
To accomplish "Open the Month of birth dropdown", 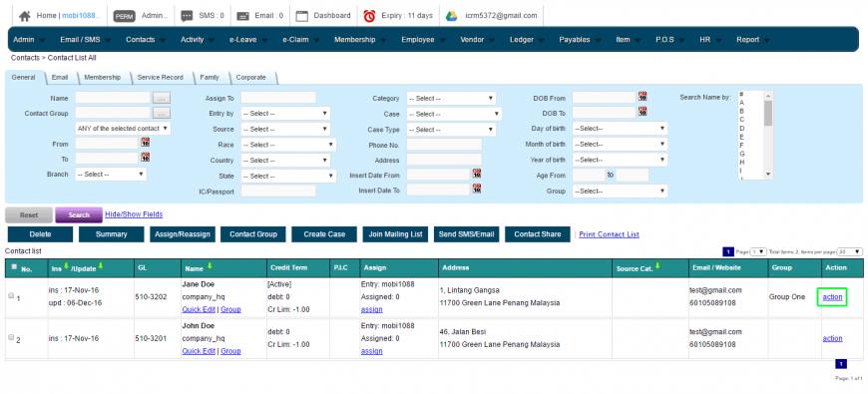I will tap(620, 145).
